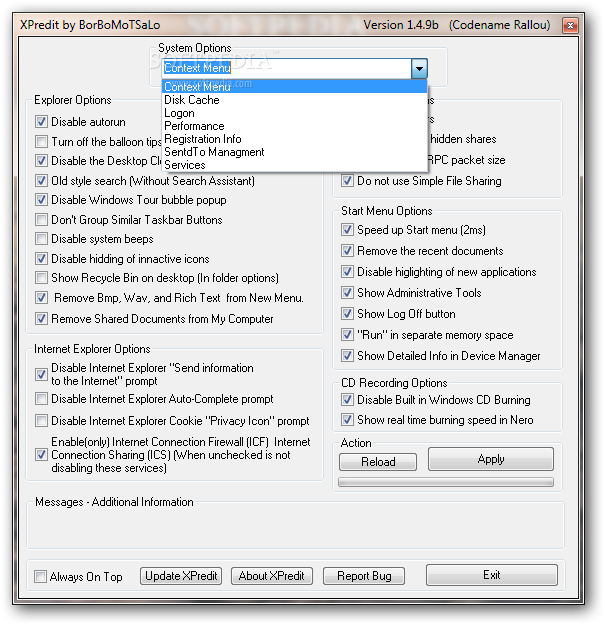Image resolution: width=605 pixels, height=625 pixels.
Task: Uncheck Disable IE Send information prompt
Action: point(41,374)
